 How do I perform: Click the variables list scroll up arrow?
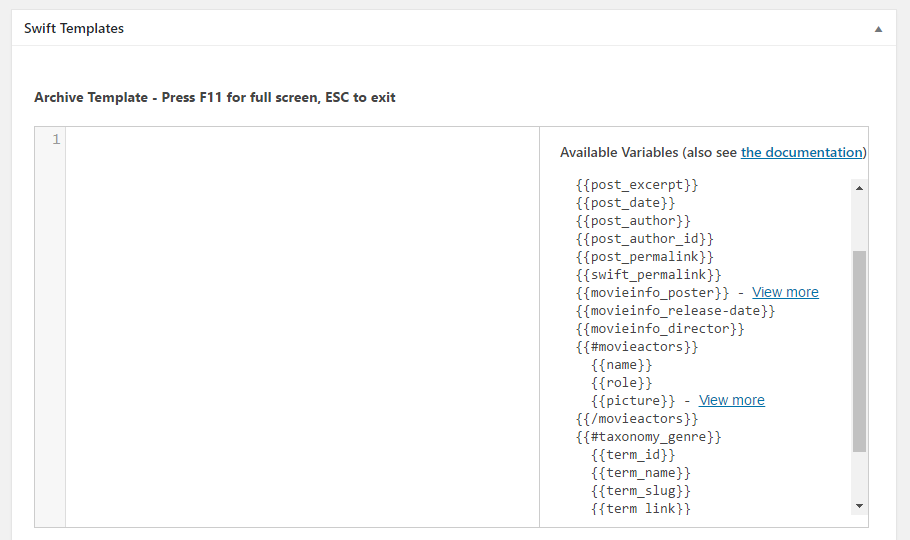[860, 188]
